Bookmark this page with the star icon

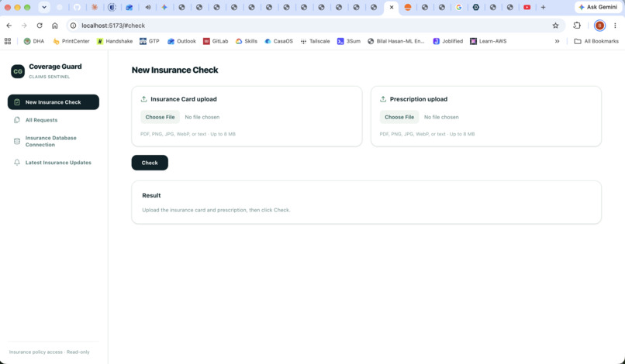point(555,26)
